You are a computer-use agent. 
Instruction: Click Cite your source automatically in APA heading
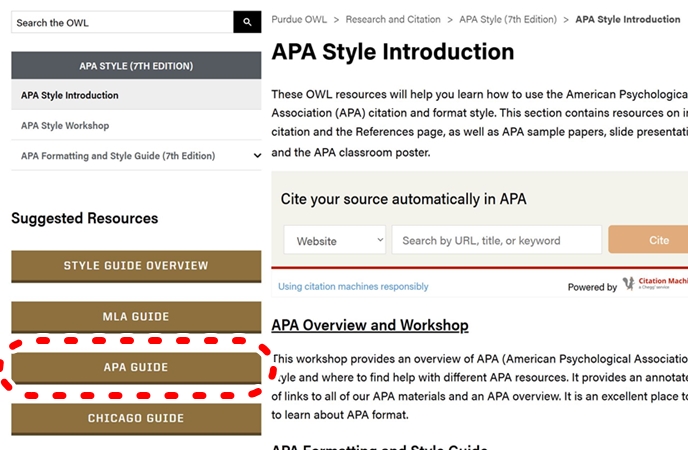pyautogui.click(x=403, y=199)
